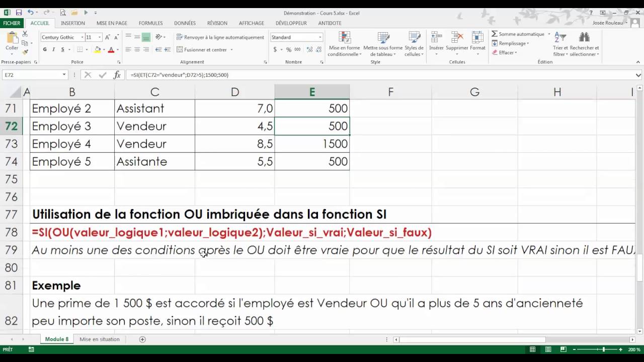This screenshot has width=644, height=362.
Task: Open Rechercher et sélectionner binoculars
Action: [584, 44]
